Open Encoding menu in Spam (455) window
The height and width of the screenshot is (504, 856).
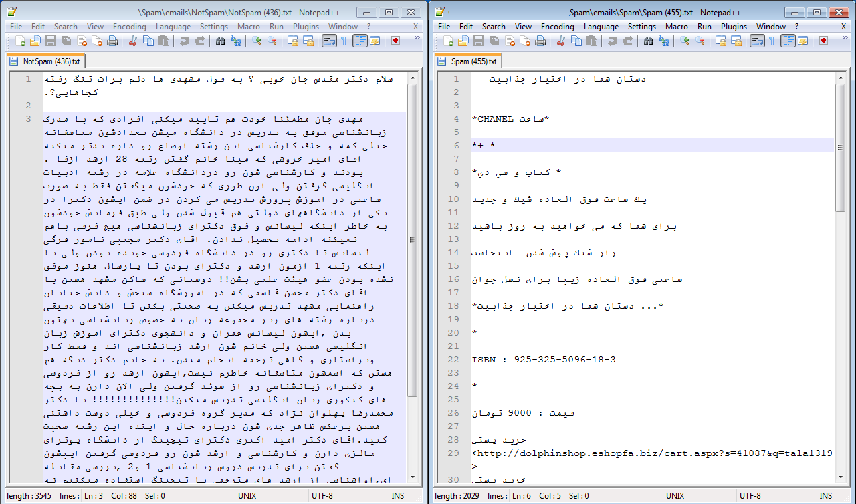557,27
